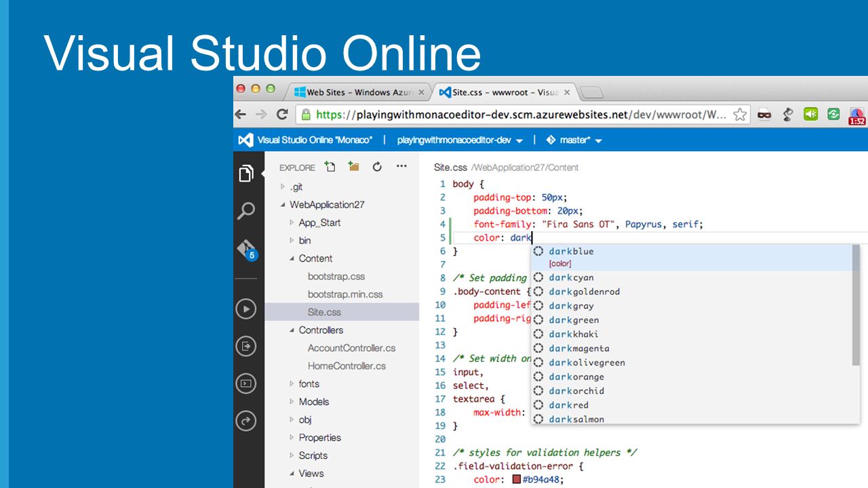Screen dimensions: 868x488
Task: Switch to Site.css – wwwroot tab
Action: click(x=505, y=92)
